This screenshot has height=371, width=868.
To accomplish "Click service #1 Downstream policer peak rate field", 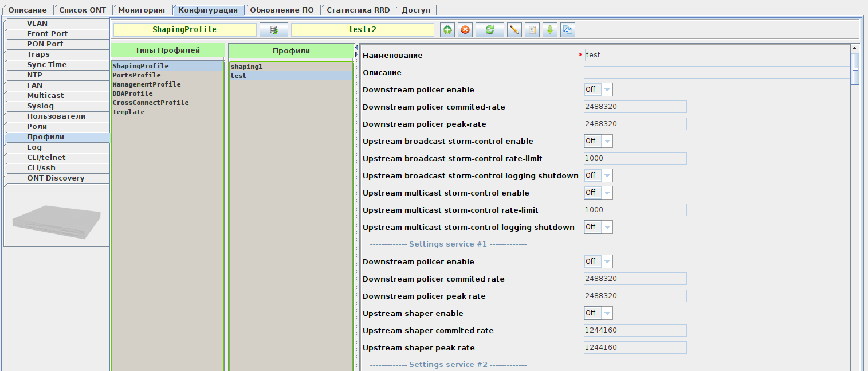I will click(x=635, y=296).
